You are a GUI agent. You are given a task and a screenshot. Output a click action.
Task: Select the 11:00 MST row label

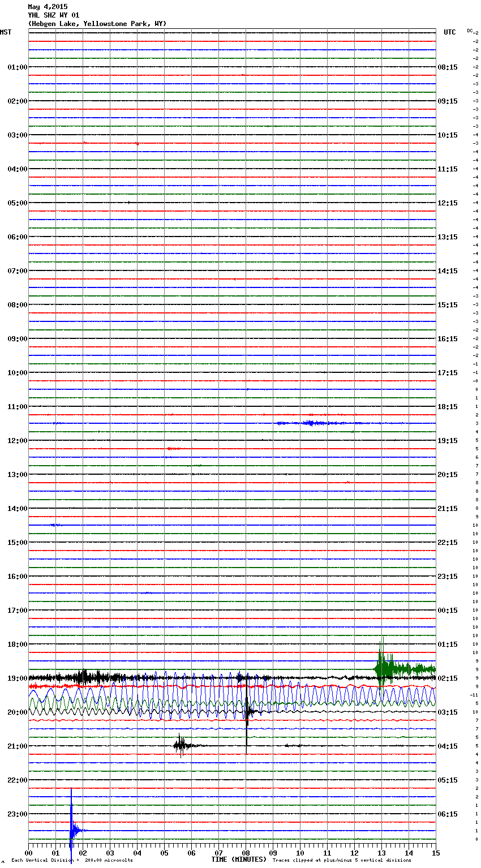(x=18, y=407)
